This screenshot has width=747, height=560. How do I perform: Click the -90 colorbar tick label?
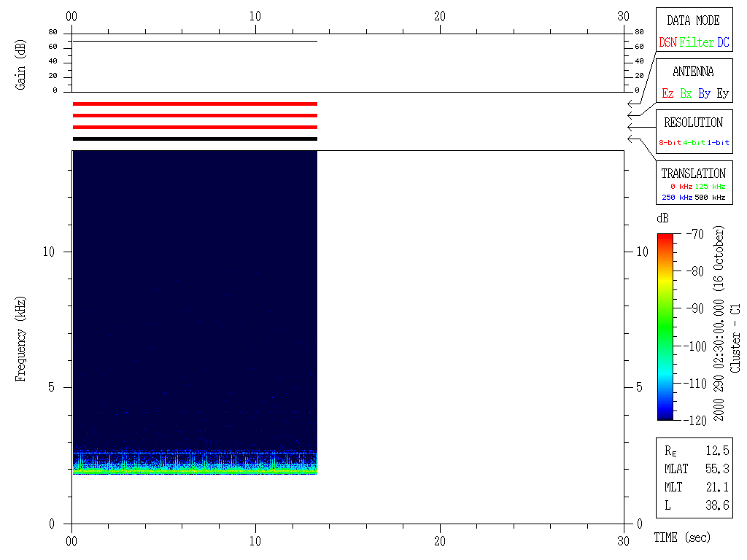695,308
